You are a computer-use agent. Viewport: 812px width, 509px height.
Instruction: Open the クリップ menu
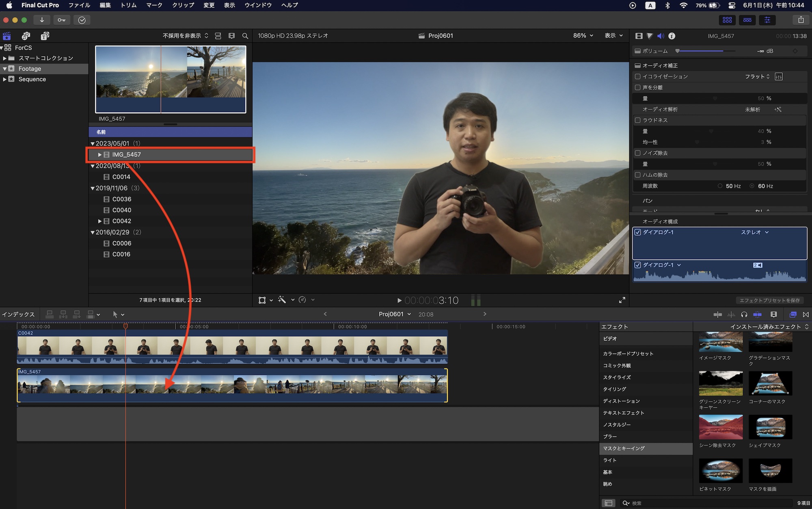183,5
